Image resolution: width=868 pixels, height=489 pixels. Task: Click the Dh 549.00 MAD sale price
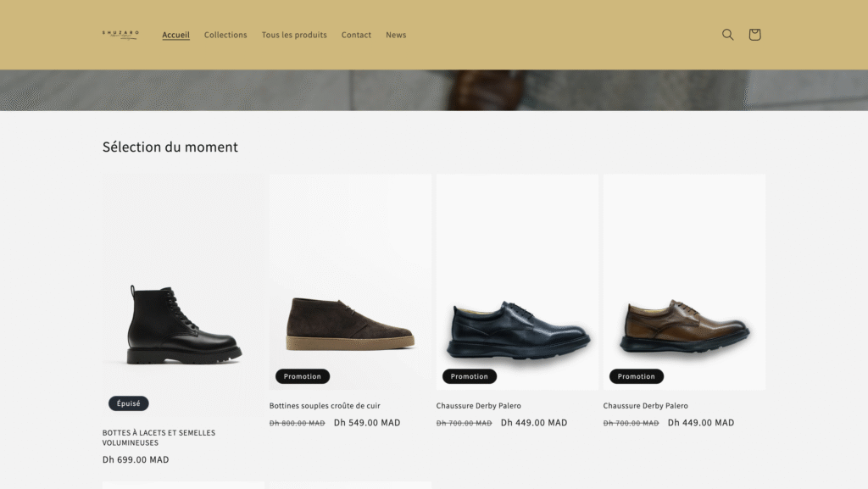[367, 423]
